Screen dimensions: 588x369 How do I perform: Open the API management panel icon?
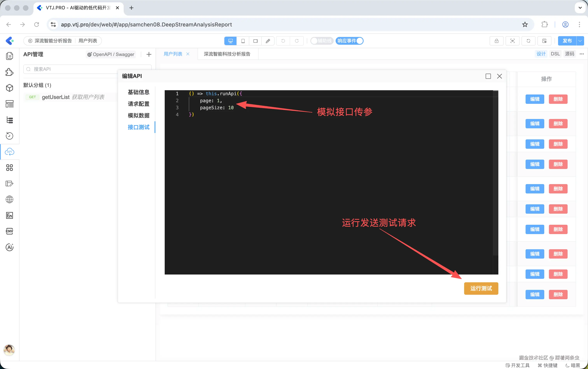pyautogui.click(x=10, y=152)
